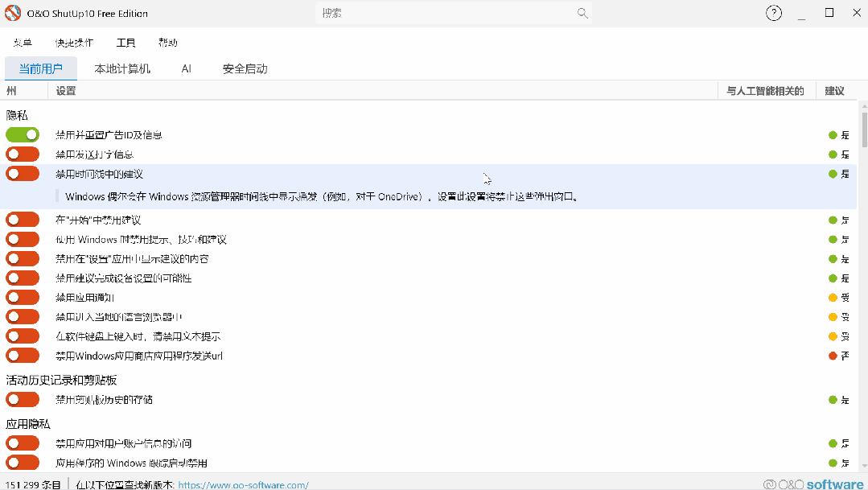Click the 应用隐私 section heading
Image resolution: width=868 pixels, height=490 pixels.
tap(27, 423)
